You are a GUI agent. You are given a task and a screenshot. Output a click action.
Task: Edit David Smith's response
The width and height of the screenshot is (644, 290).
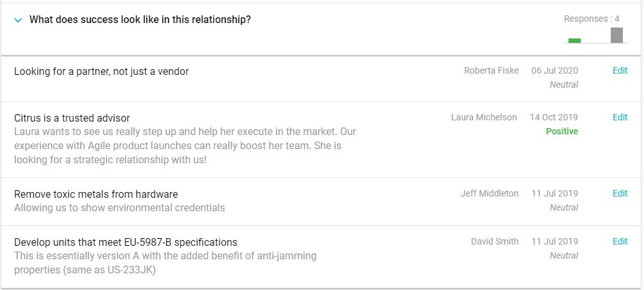point(620,241)
